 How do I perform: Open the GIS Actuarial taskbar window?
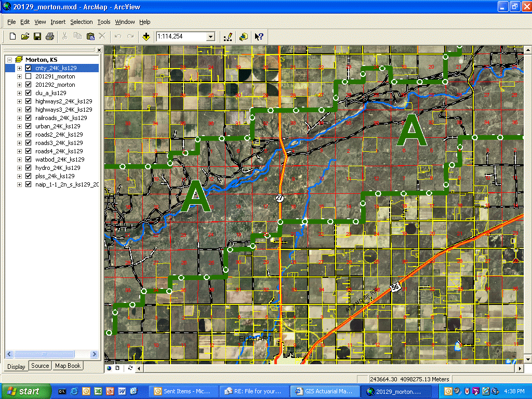(x=325, y=391)
